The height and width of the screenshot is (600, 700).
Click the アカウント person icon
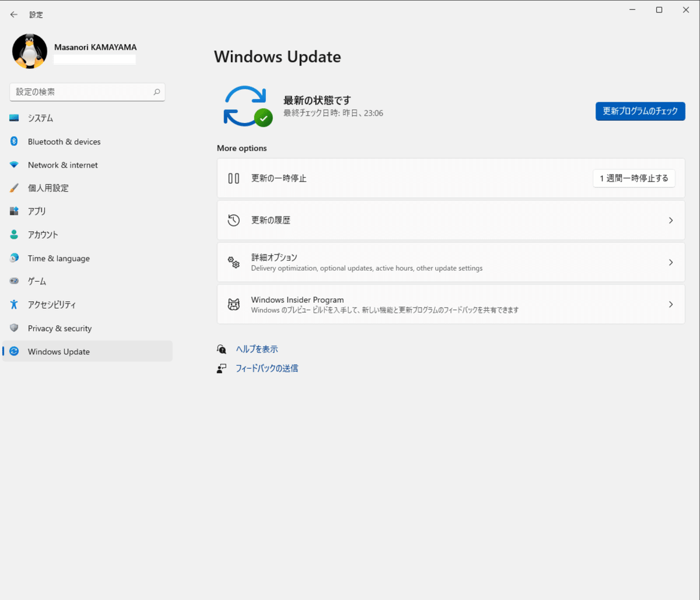[x=15, y=235]
